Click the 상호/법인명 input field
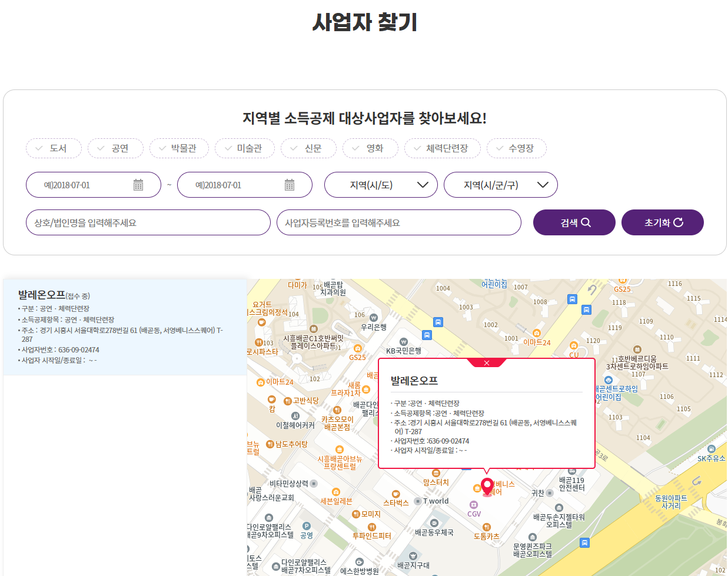This screenshot has width=728, height=576. (148, 222)
